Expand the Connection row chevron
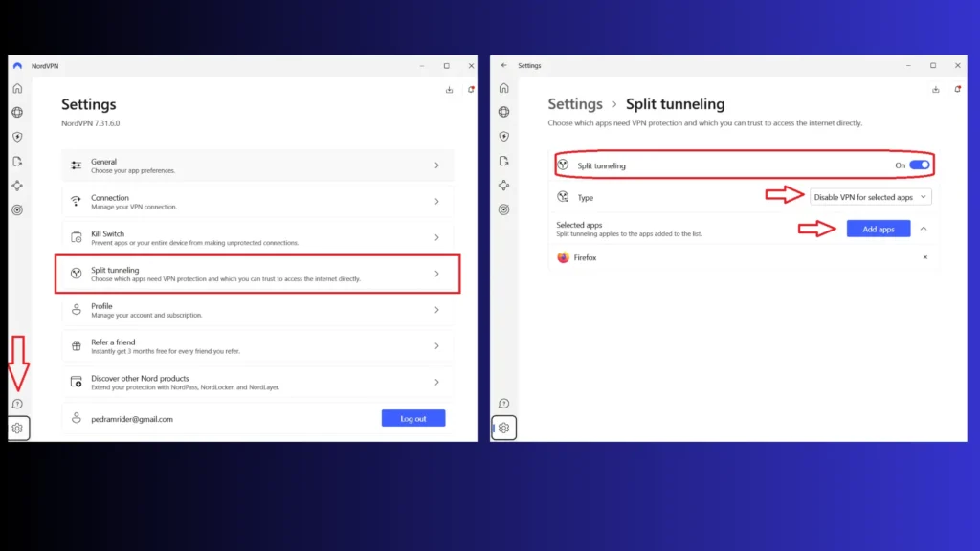Viewport: 980px width, 551px height. click(x=436, y=201)
